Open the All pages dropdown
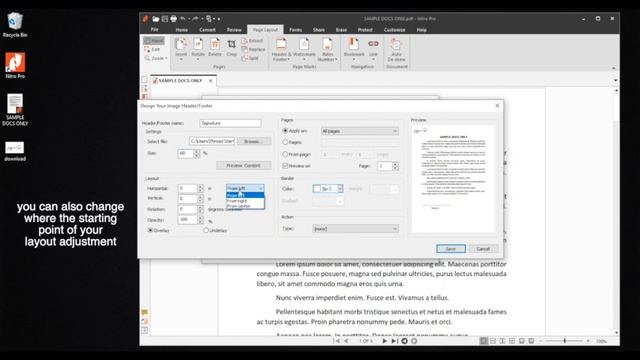 pos(360,131)
